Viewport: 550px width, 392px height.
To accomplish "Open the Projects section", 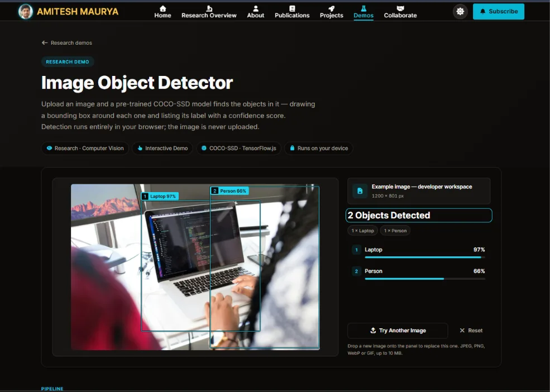I will 332,12.
